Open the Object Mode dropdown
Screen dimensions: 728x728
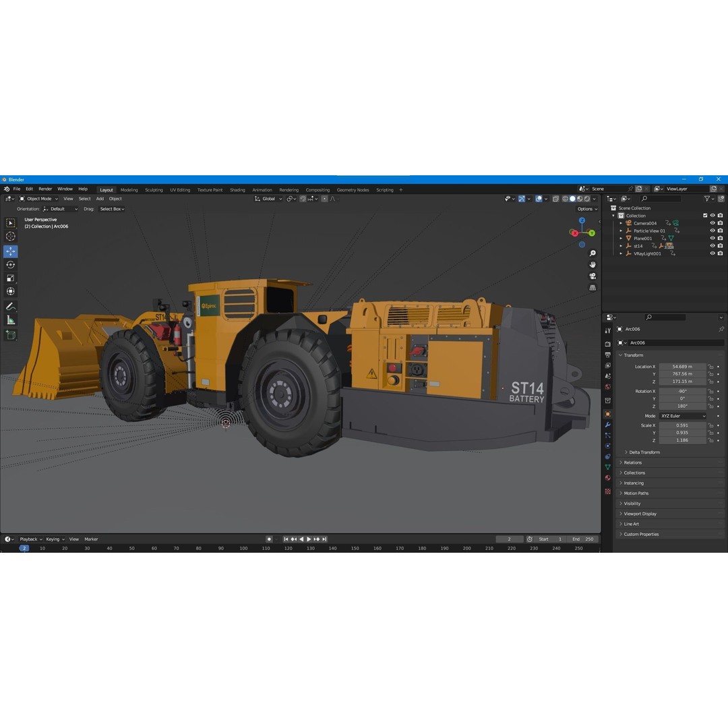pos(38,199)
